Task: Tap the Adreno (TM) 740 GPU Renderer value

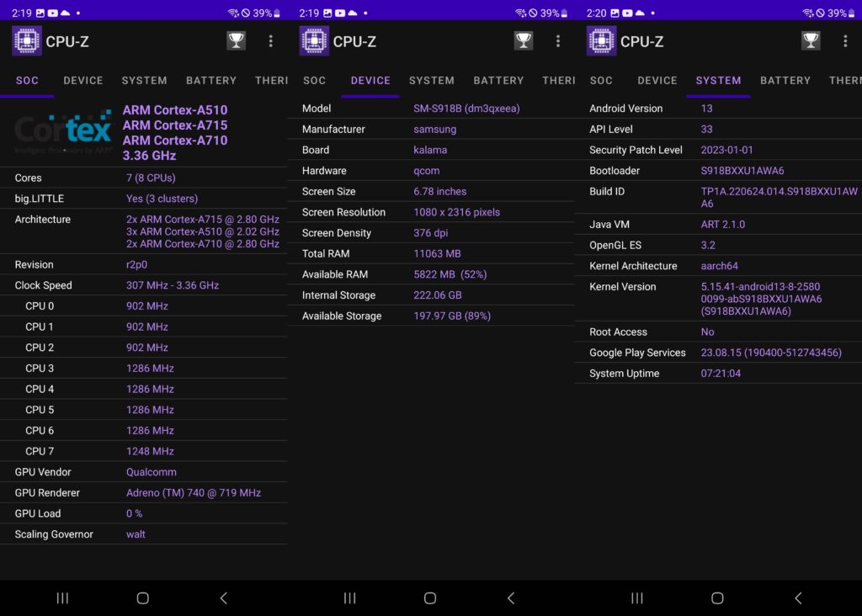Action: point(194,493)
